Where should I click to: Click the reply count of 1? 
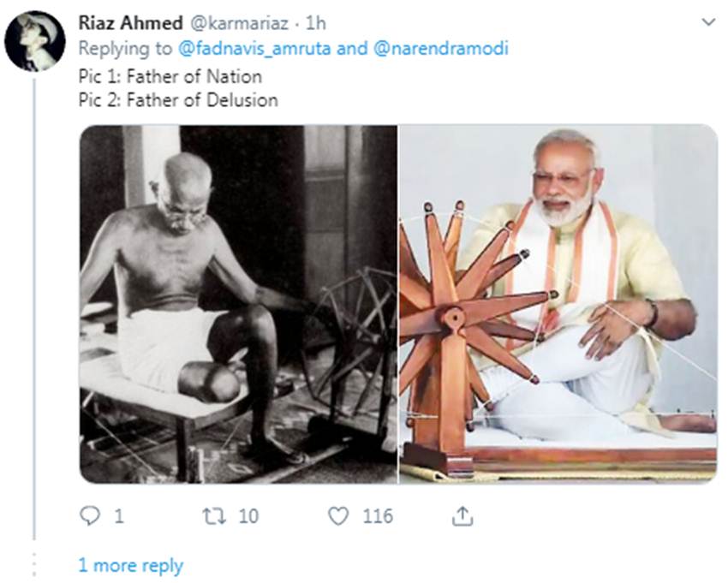coord(118,515)
